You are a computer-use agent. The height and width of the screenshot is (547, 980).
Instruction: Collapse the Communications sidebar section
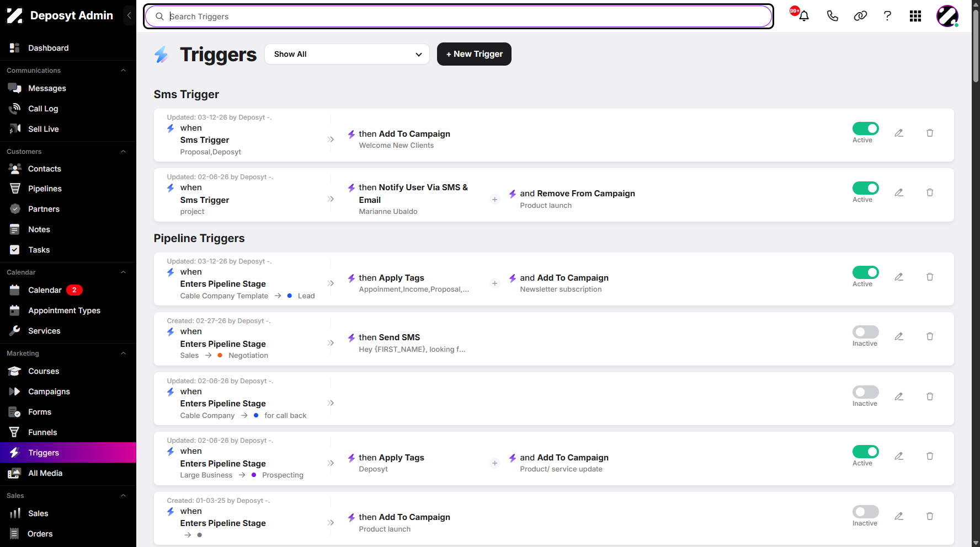tap(124, 71)
